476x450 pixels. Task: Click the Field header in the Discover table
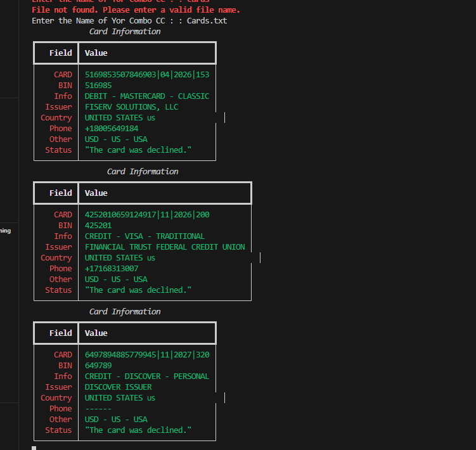click(x=61, y=333)
